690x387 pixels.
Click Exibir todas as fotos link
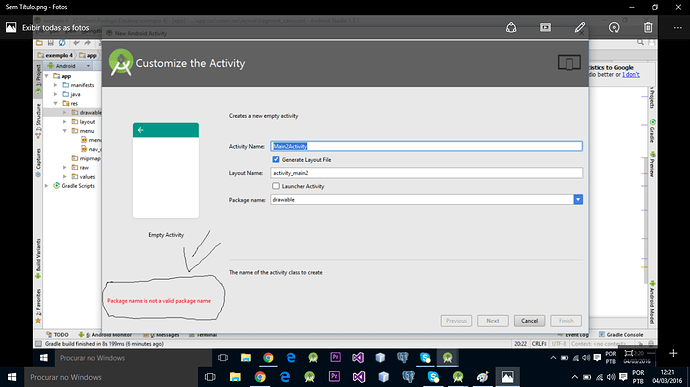tap(55, 27)
